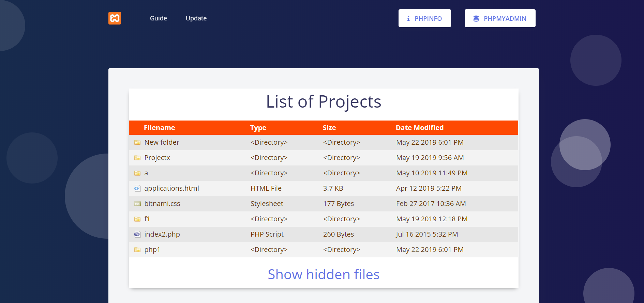Sort by Size column header
Viewport: 644px width, 303px height.
click(329, 128)
